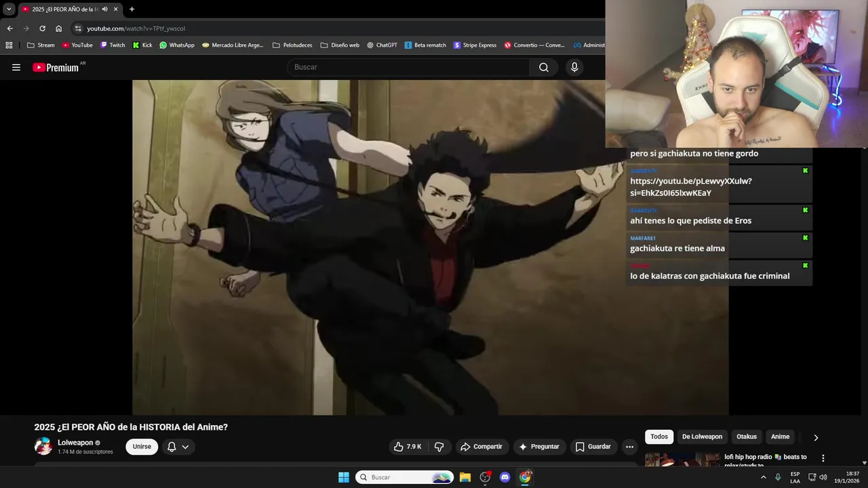Image resolution: width=868 pixels, height=488 pixels.
Task: Click Chrome icon in taskbar
Action: [x=525, y=477]
